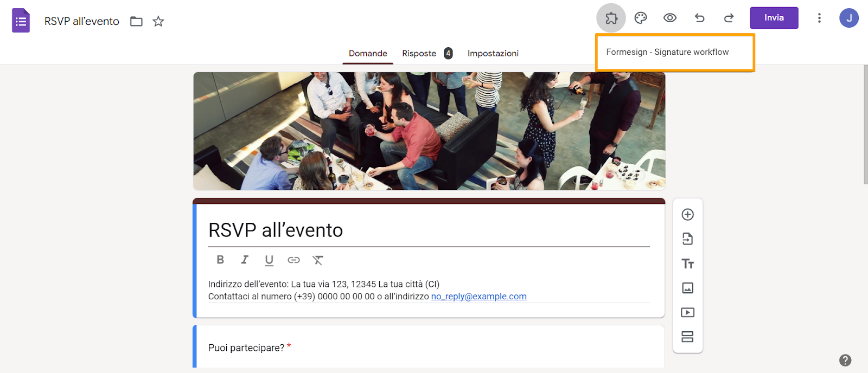Switch to the Impostazioni tab
This screenshot has width=868, height=373.
tap(493, 53)
